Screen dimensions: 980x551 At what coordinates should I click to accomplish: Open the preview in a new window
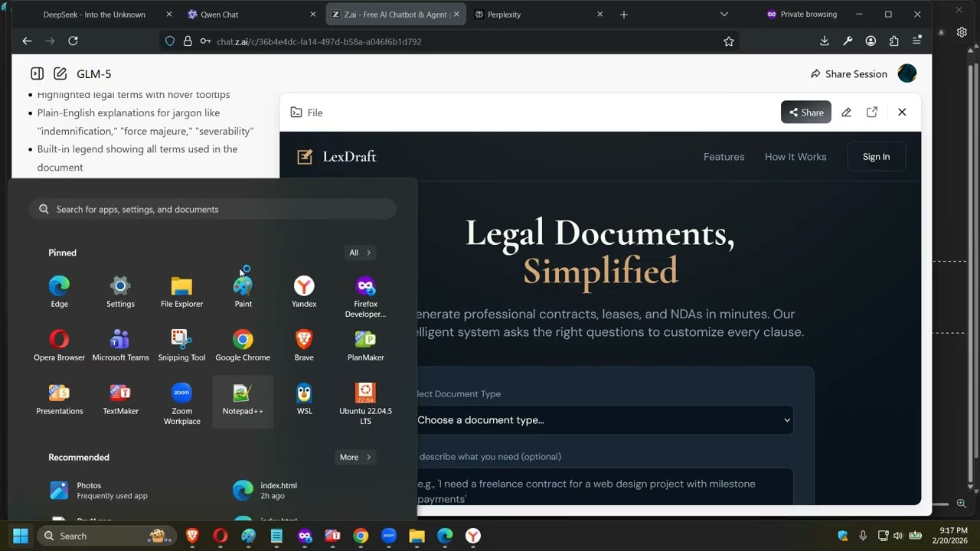click(x=872, y=112)
